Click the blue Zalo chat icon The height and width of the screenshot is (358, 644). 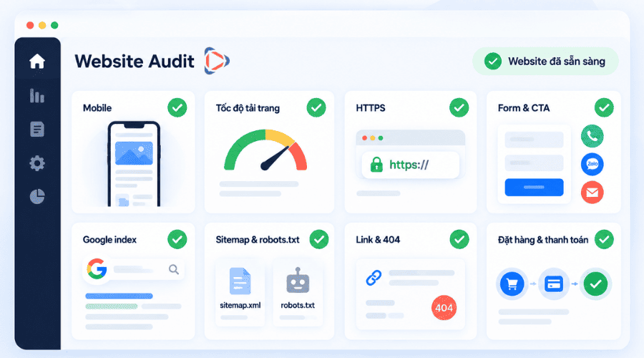click(x=592, y=164)
